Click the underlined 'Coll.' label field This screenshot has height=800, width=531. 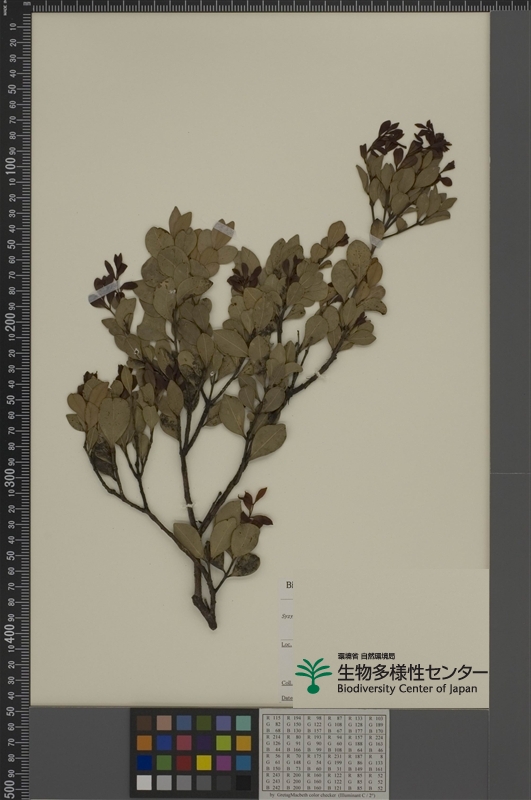click(x=287, y=683)
